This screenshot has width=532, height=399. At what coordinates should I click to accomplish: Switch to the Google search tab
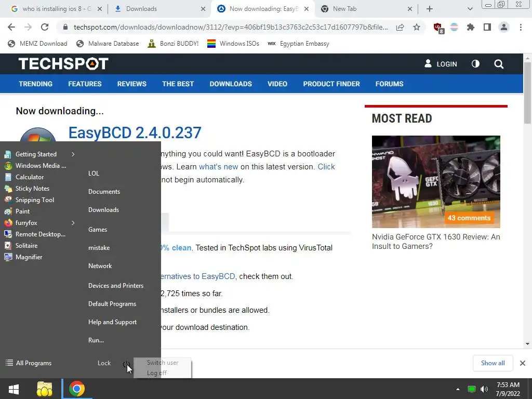tap(56, 9)
